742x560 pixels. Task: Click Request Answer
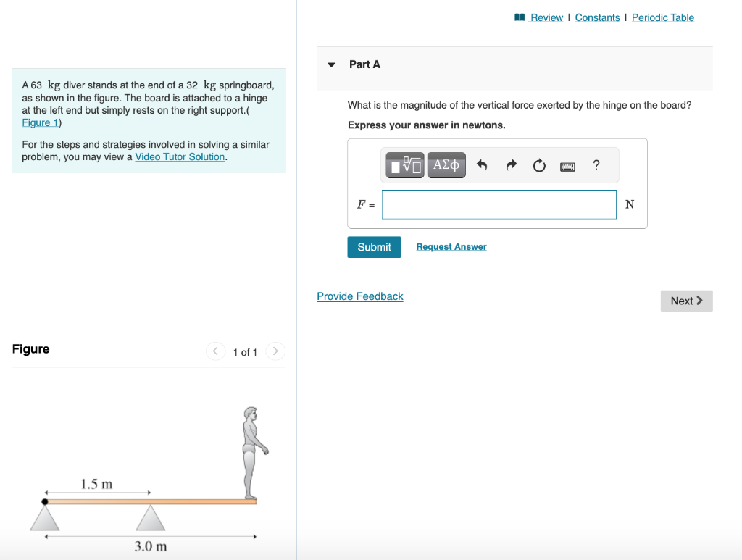click(451, 246)
